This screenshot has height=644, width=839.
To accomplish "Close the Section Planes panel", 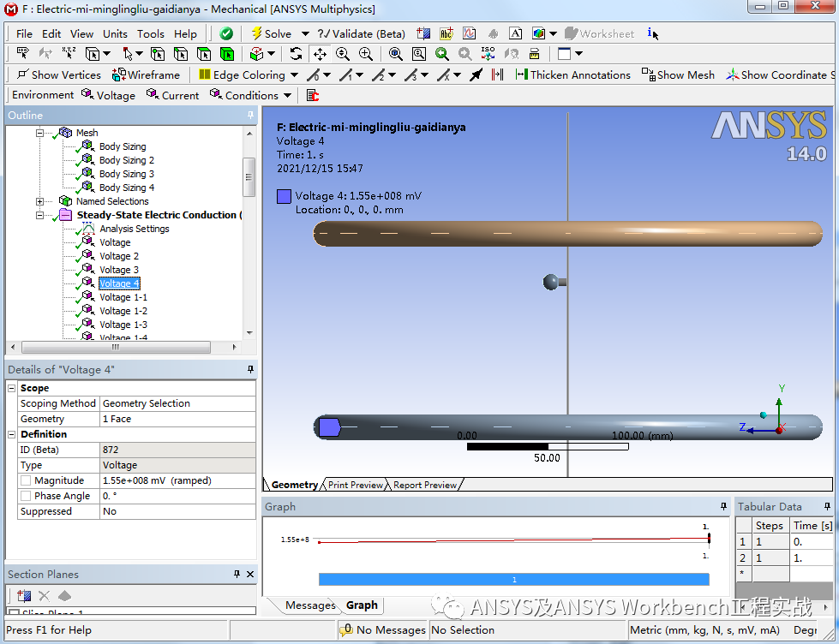I will [x=250, y=574].
